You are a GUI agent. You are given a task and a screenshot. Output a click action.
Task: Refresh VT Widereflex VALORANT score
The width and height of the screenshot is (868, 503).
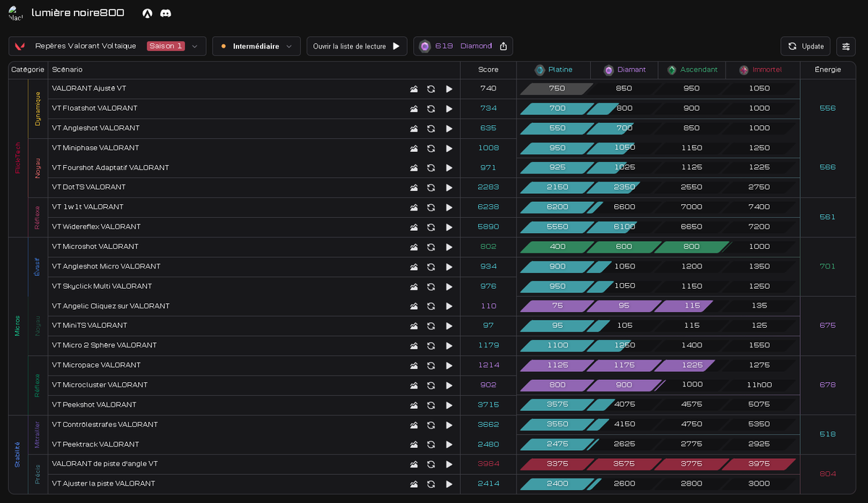click(x=431, y=227)
